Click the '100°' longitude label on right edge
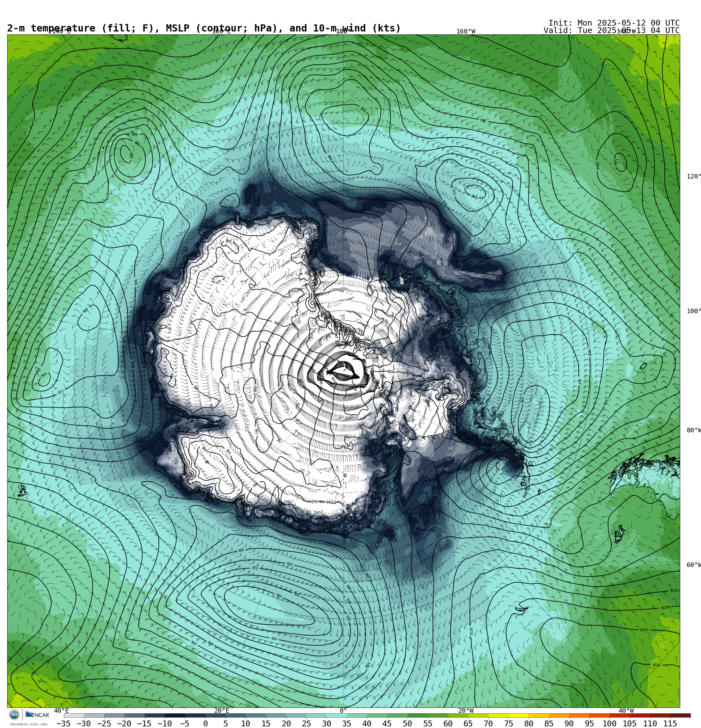 coord(694,311)
